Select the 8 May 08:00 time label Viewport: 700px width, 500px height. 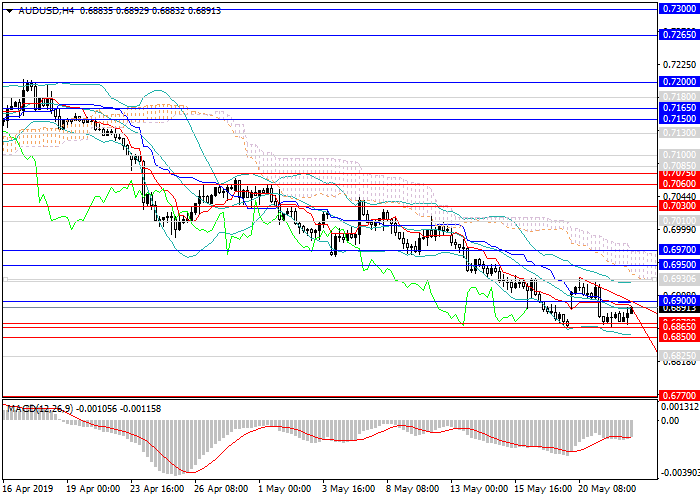click(412, 490)
